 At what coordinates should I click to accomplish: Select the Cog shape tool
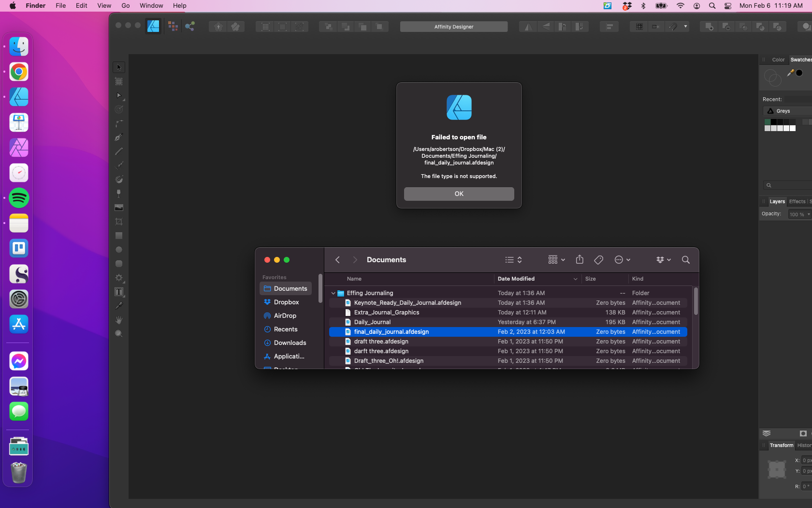[x=119, y=278]
